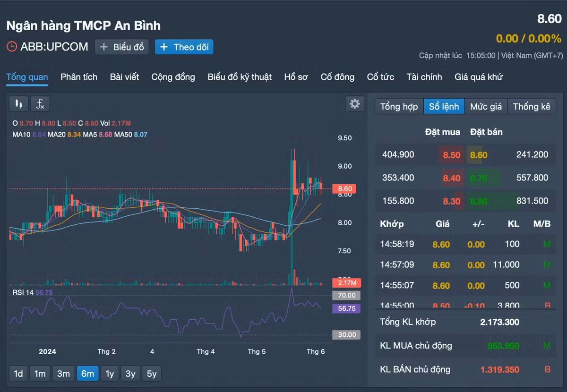Click the Đặt mua column header
This screenshot has width=567, height=392.
pos(442,132)
